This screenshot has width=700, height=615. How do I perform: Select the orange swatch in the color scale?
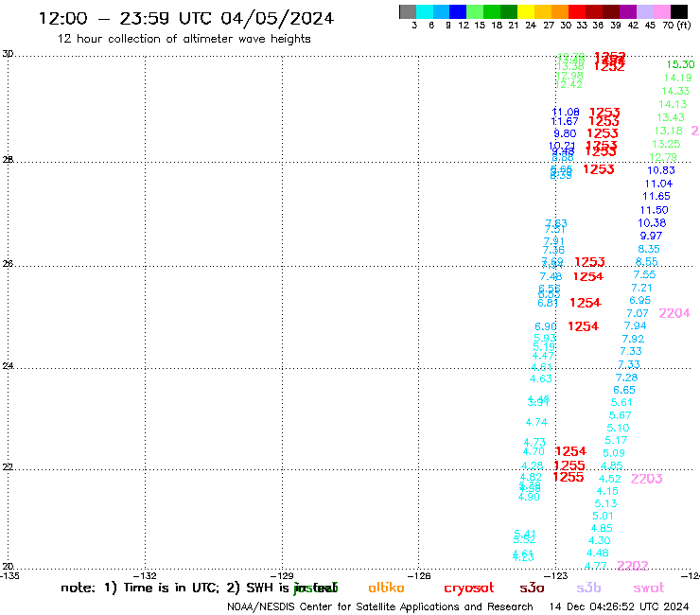[560, 11]
